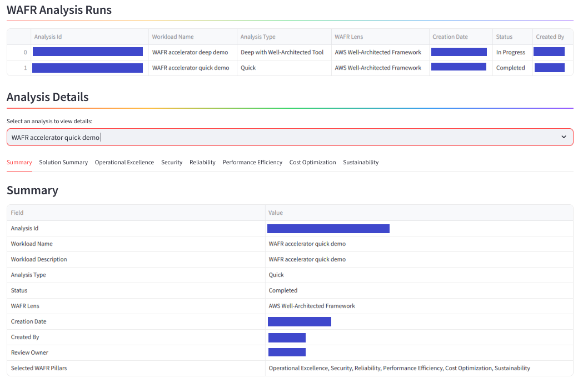Click the 'Value' header in Summary table
Screen dimensions: 588x383
(419, 213)
